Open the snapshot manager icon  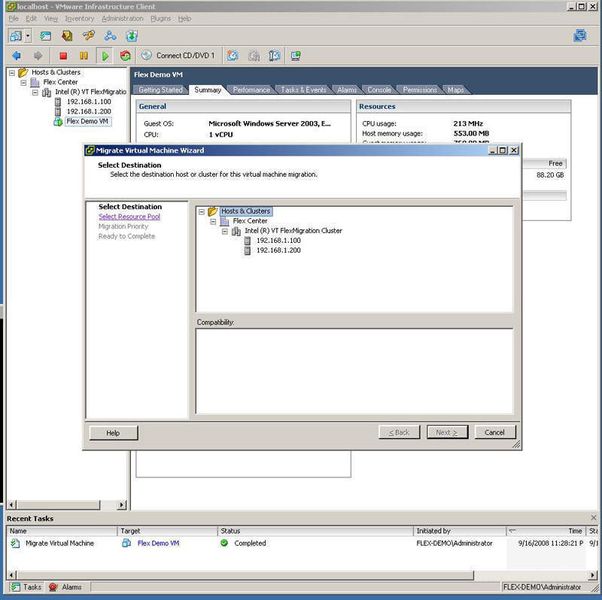click(x=274, y=56)
